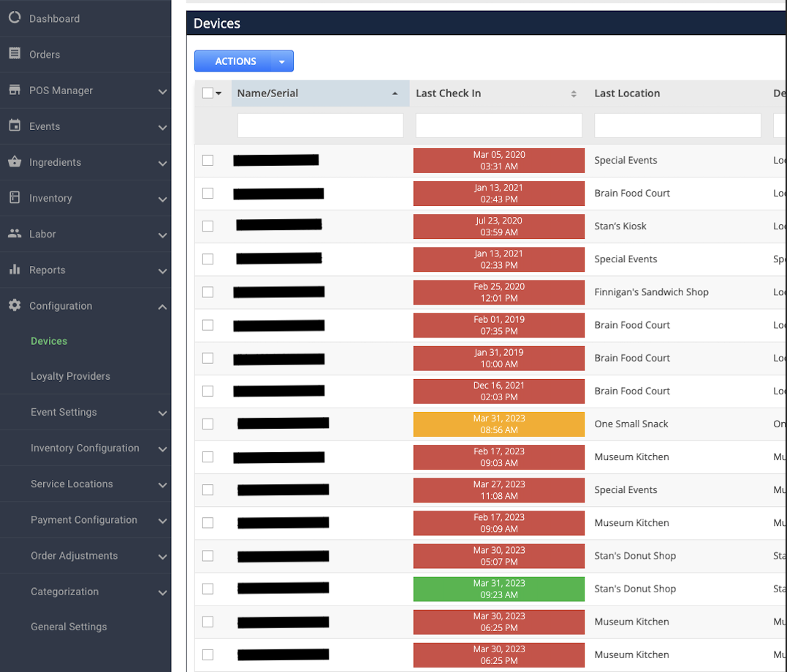This screenshot has width=787, height=672.
Task: Expand Categorization chevron
Action: (x=162, y=592)
